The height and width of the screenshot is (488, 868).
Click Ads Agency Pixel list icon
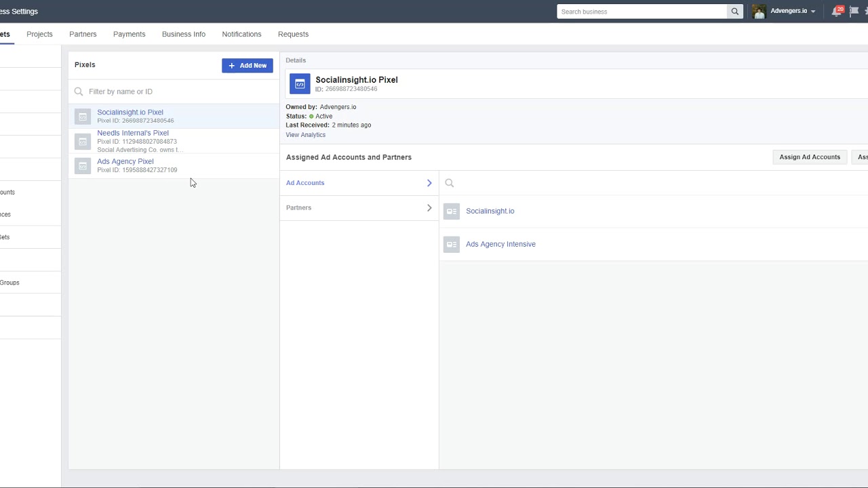click(x=83, y=166)
